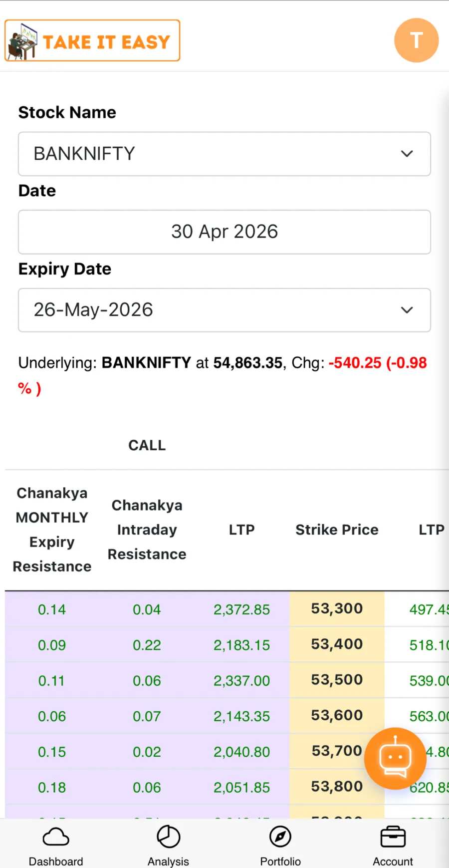
Task: Click put LTP value 563.00
Action: pos(429,716)
